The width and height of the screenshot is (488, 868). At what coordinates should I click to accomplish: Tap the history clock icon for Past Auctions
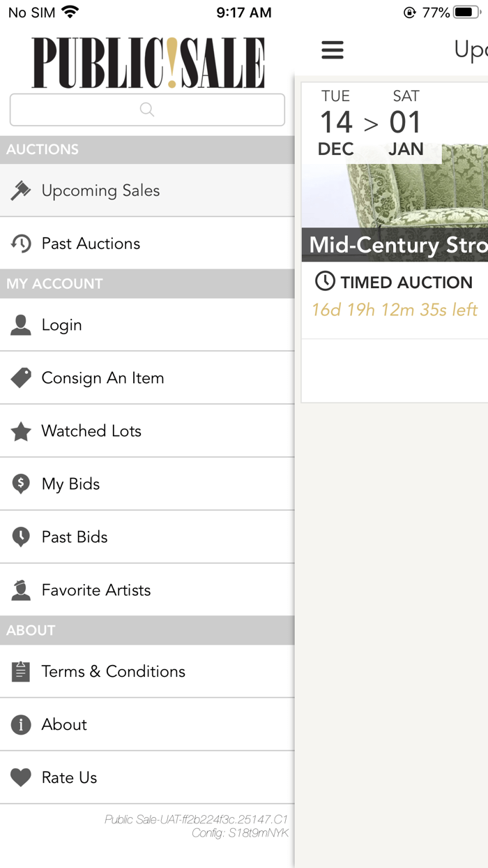point(21,244)
